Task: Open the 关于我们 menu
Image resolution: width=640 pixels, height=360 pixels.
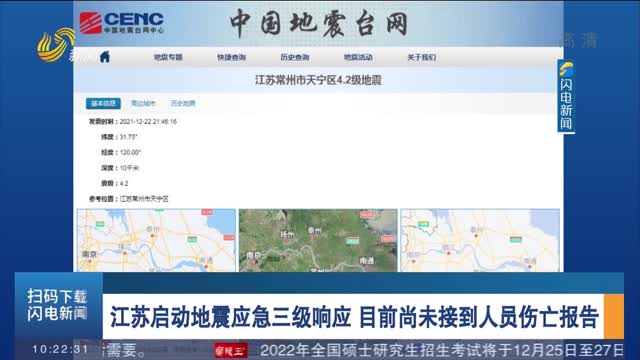Action: click(422, 57)
